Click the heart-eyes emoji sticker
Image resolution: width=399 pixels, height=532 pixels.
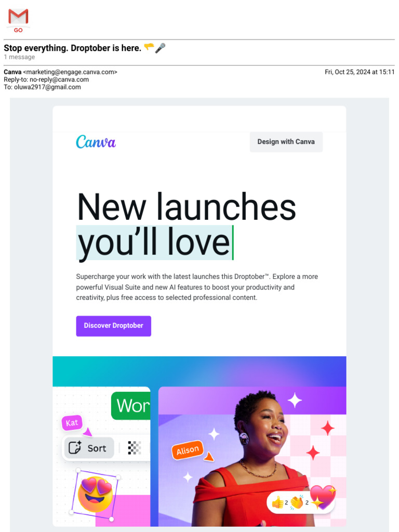[95, 495]
